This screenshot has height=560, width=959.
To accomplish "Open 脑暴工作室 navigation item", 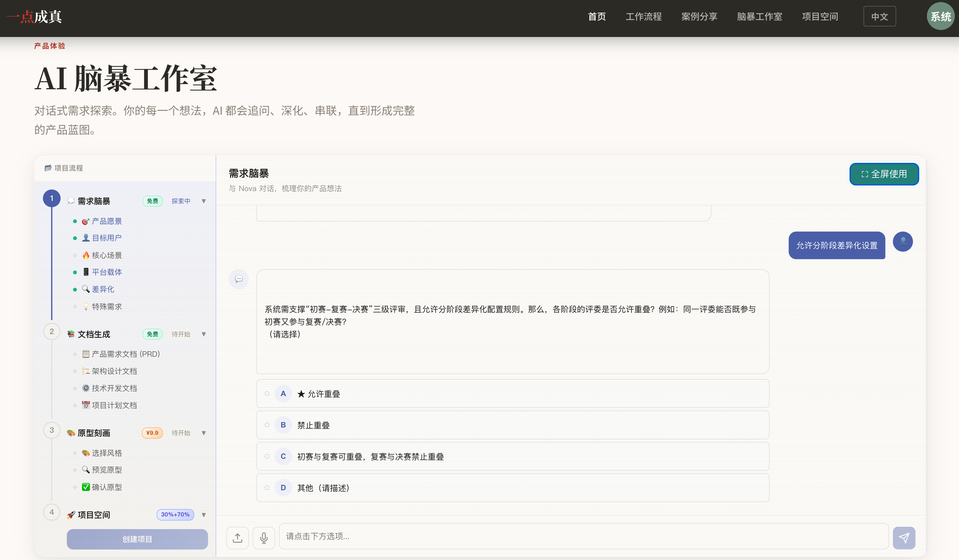I will (x=759, y=16).
